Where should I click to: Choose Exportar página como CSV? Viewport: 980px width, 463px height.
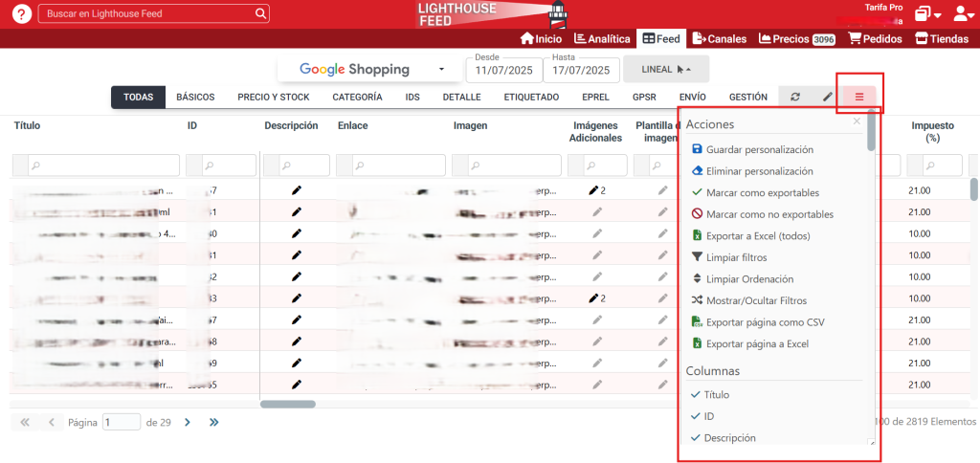[758, 322]
